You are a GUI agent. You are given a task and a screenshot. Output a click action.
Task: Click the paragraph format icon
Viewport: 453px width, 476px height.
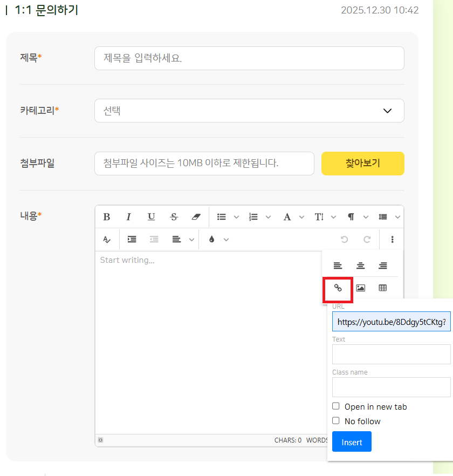pyautogui.click(x=351, y=217)
